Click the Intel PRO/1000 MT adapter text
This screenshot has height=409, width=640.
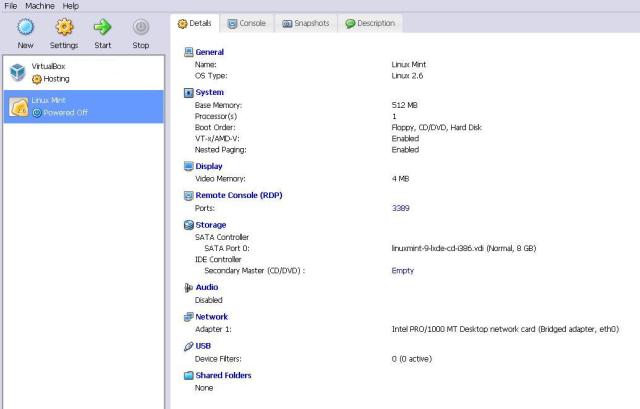(x=505, y=329)
